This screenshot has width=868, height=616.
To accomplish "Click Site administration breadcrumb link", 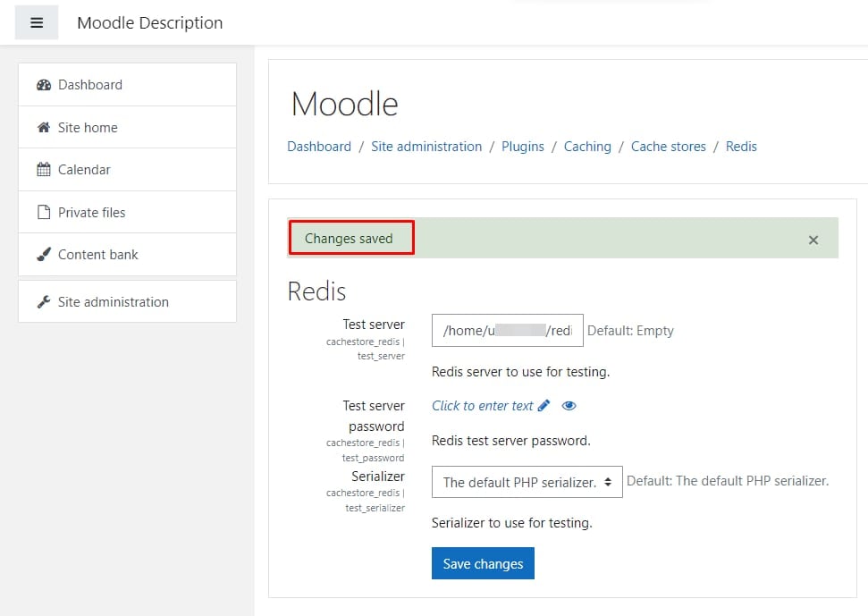I will 426,147.
